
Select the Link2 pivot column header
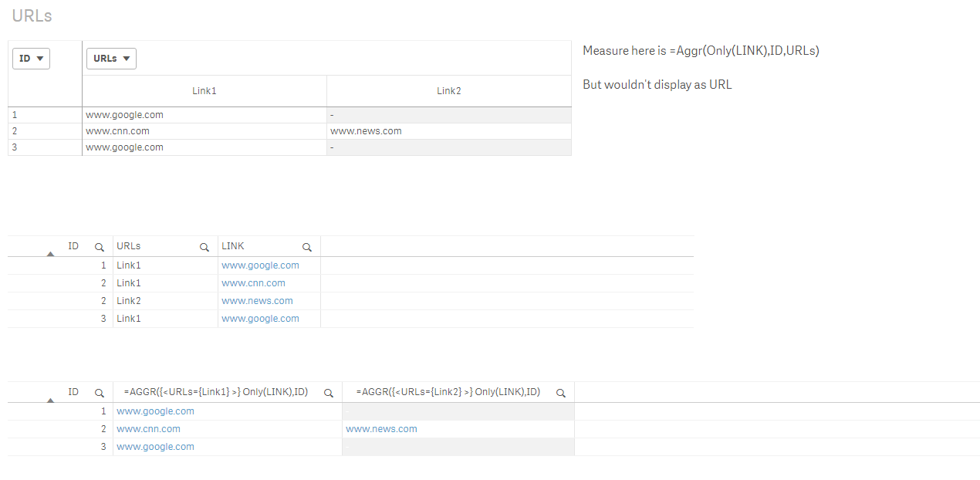448,91
